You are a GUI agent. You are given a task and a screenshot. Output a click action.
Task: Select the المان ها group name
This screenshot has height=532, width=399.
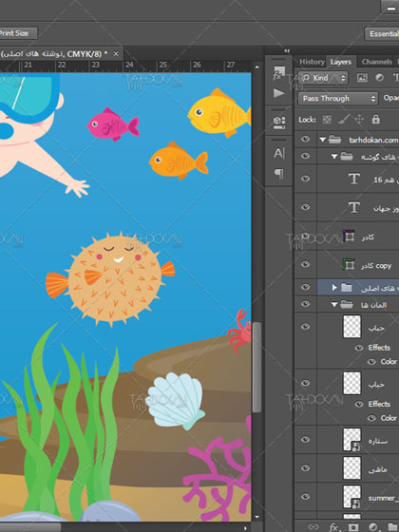pyautogui.click(x=374, y=305)
